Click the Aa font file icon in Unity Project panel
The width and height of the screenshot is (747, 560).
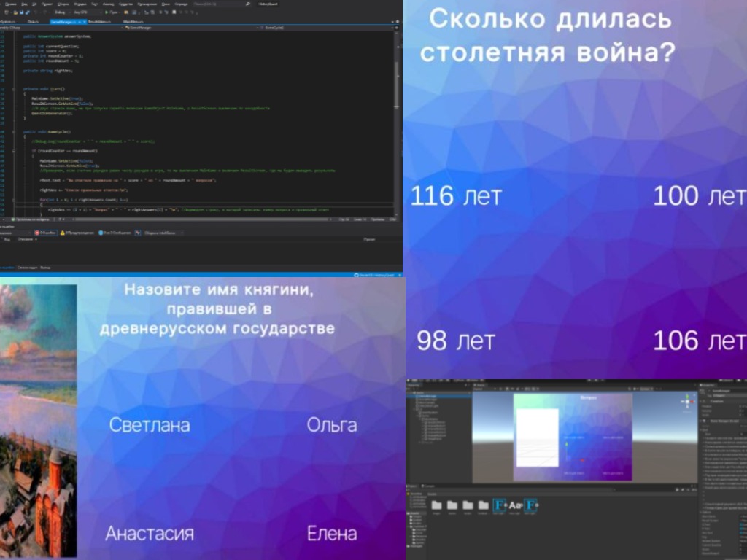[516, 505]
